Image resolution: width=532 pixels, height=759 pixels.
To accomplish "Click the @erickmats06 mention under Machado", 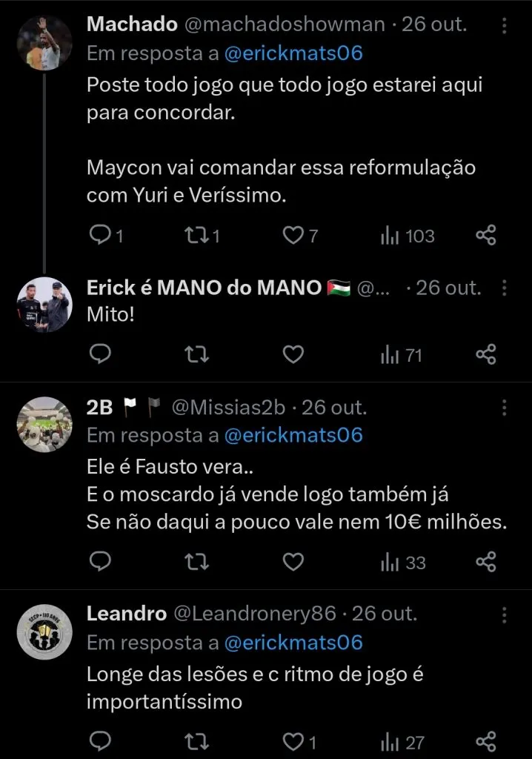I will point(295,53).
